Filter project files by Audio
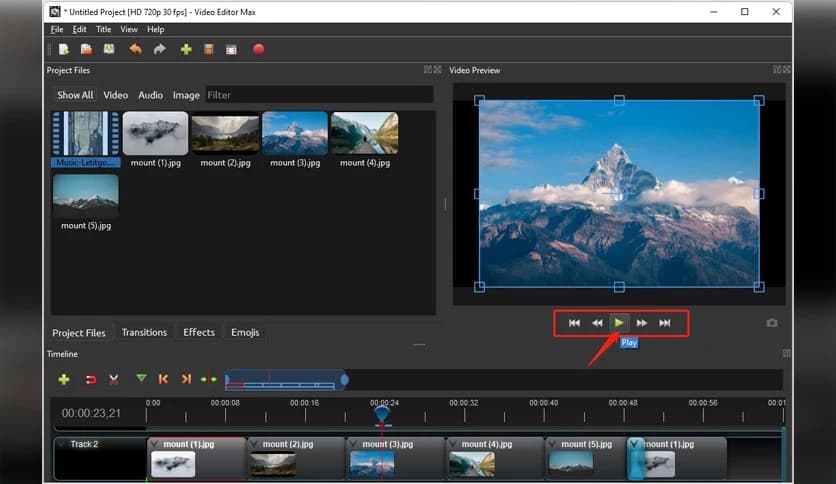836x484 pixels. point(150,95)
